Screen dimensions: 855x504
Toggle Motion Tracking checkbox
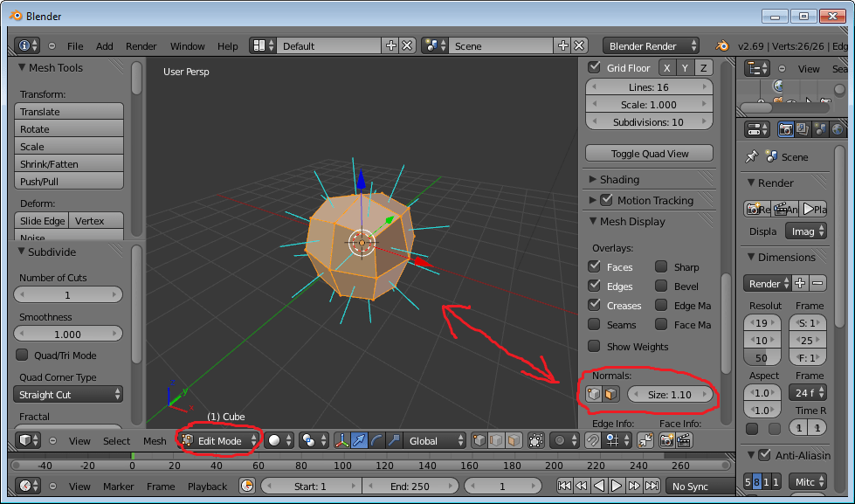tap(606, 200)
